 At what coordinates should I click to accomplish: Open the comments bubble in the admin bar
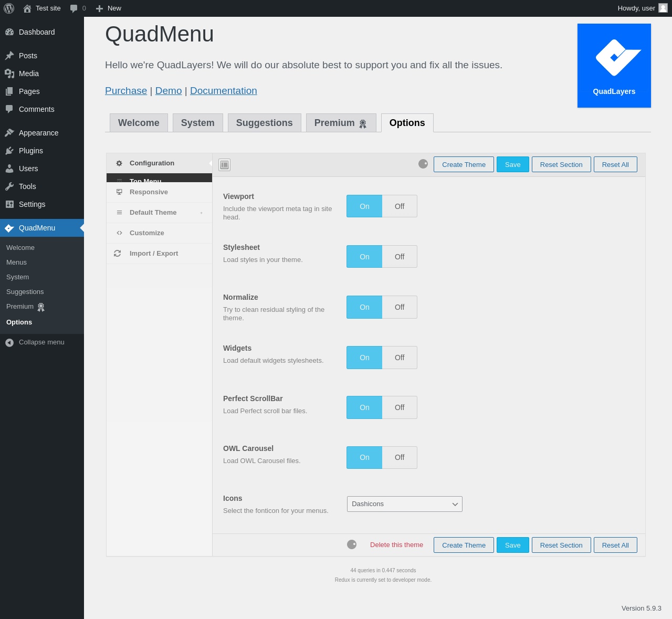pos(74,8)
